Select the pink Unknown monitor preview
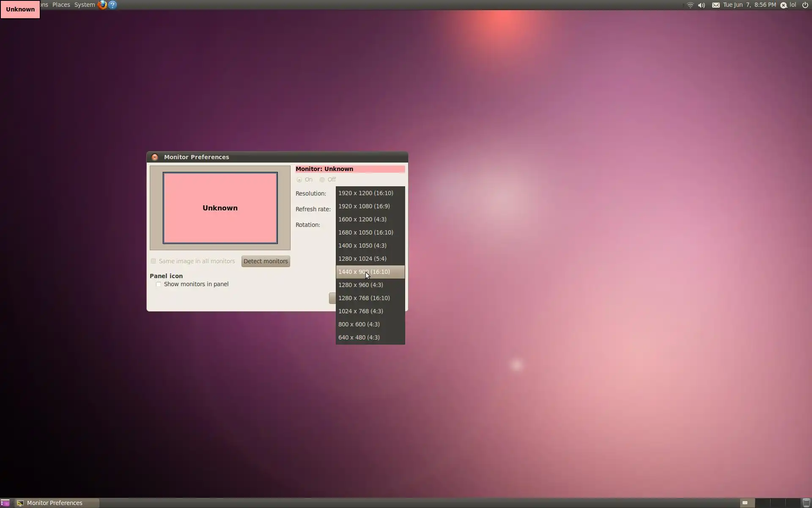The image size is (812, 508). 220,208
